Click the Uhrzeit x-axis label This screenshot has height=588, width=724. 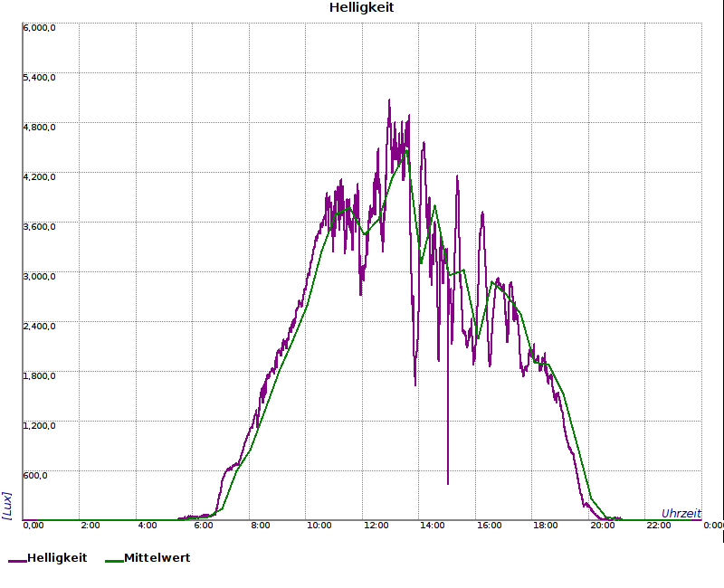[x=681, y=513]
